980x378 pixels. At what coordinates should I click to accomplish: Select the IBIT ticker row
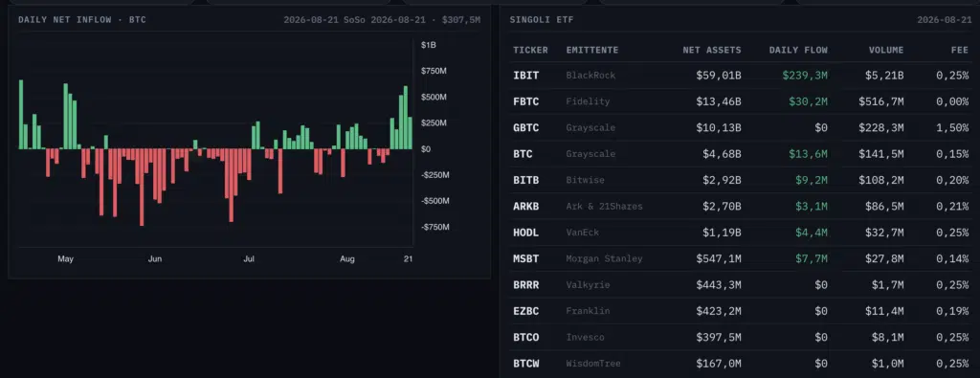(x=742, y=75)
